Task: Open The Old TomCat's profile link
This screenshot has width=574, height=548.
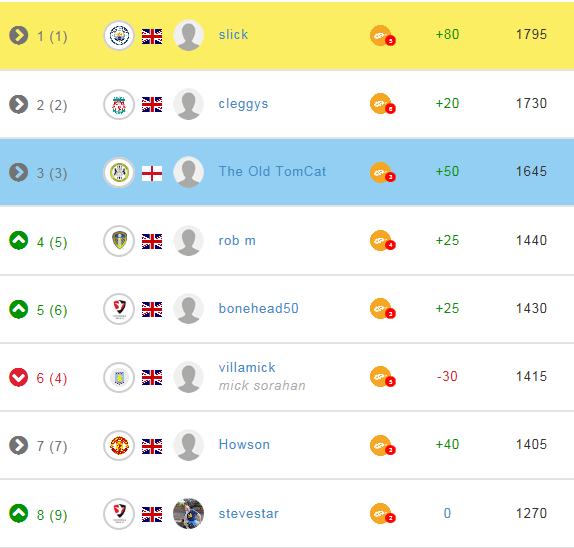Action: (272, 171)
